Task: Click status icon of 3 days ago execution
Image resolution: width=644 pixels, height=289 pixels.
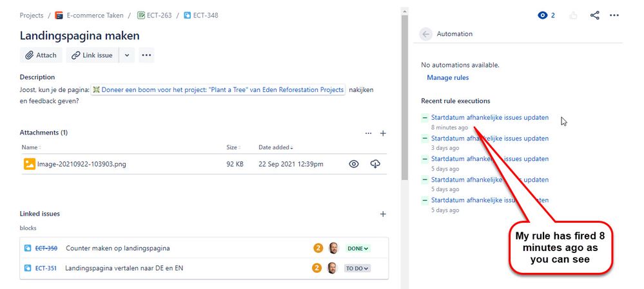Action: (425, 138)
